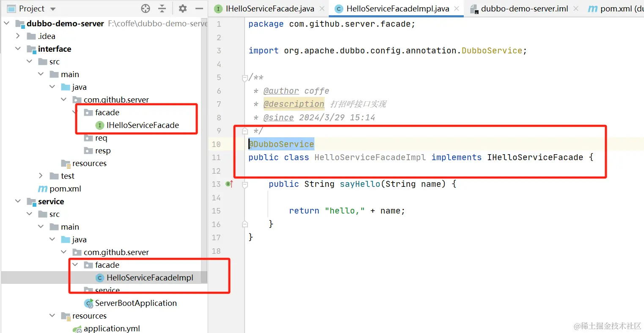Click the implements-method gutter icon on line 13

229,184
